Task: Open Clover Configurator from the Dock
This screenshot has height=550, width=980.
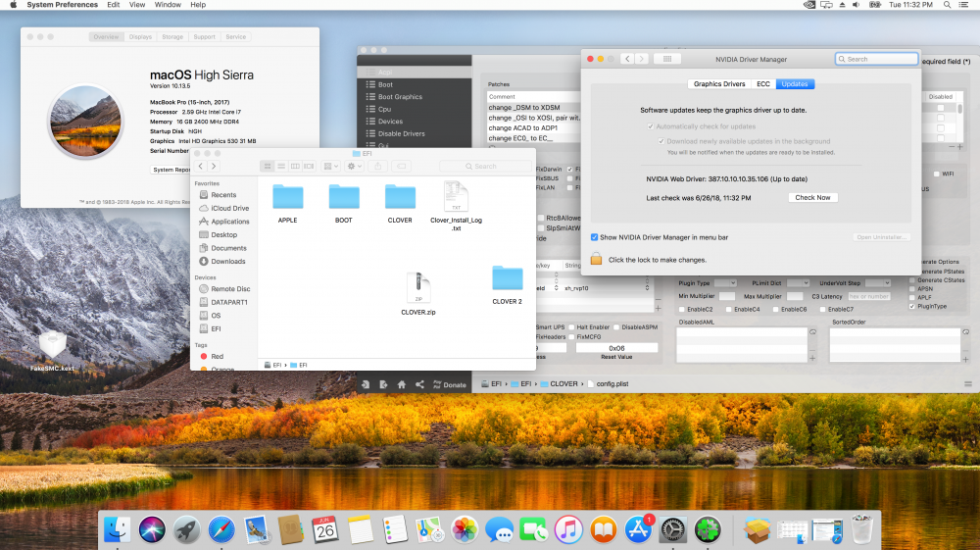Action: [707, 530]
